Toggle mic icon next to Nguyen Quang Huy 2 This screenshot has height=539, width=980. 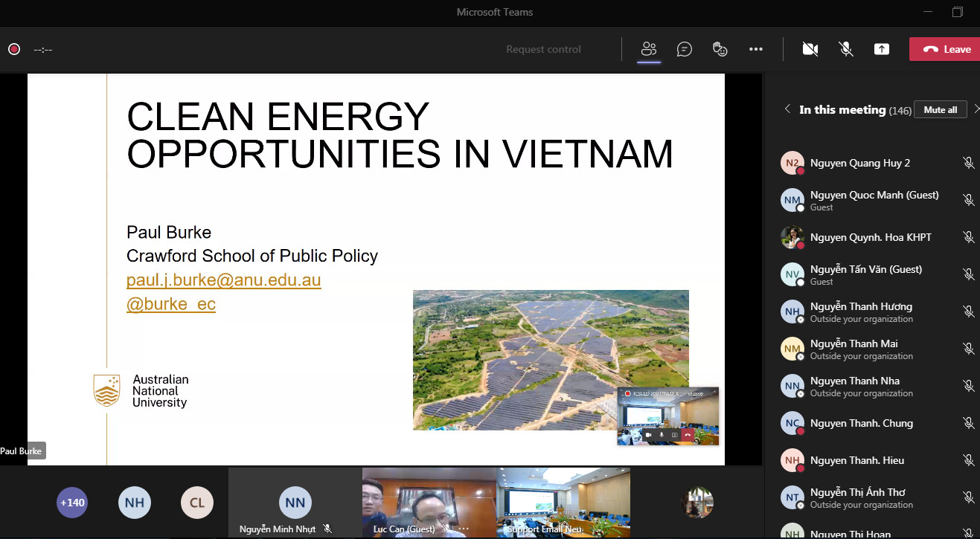(x=968, y=163)
